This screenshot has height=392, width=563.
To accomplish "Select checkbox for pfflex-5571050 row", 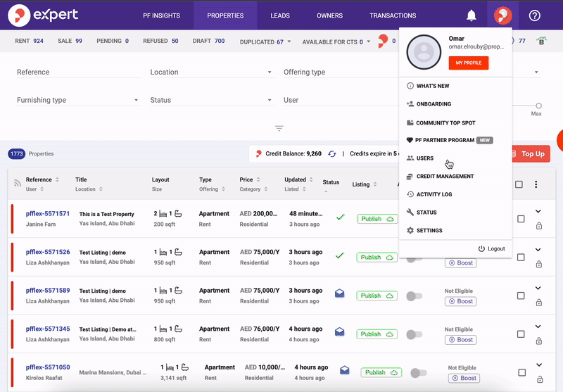I will click(522, 372).
